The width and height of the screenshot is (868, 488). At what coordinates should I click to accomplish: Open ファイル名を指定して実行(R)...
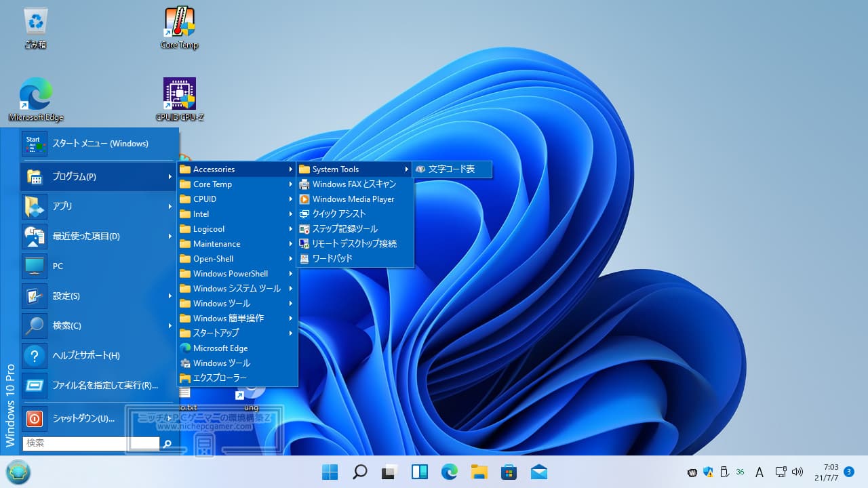pos(98,385)
